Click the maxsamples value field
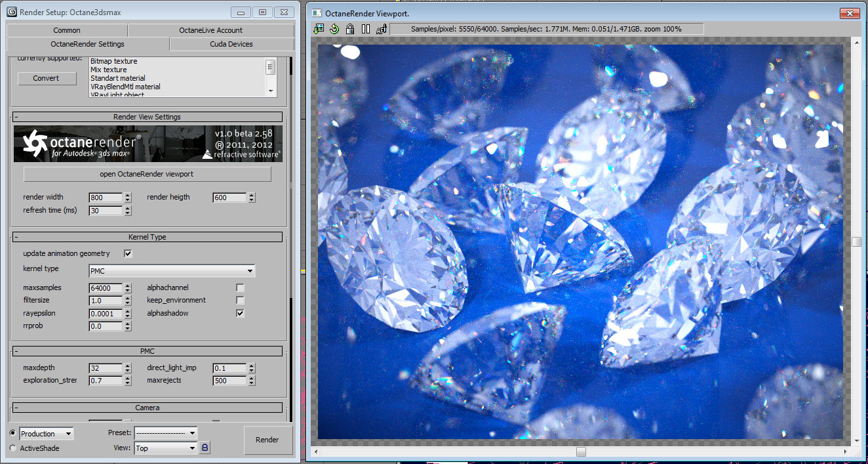868x464 pixels. (106, 288)
